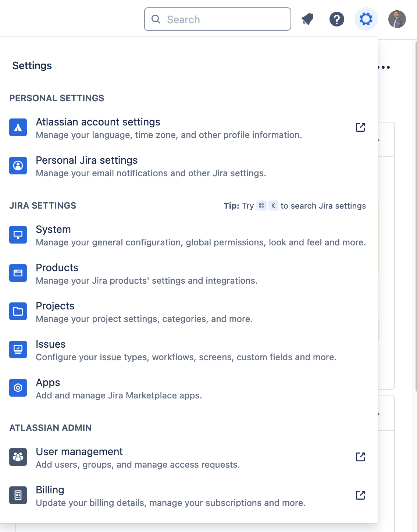Open your profile picture menu
This screenshot has width=417, height=532.
(397, 19)
